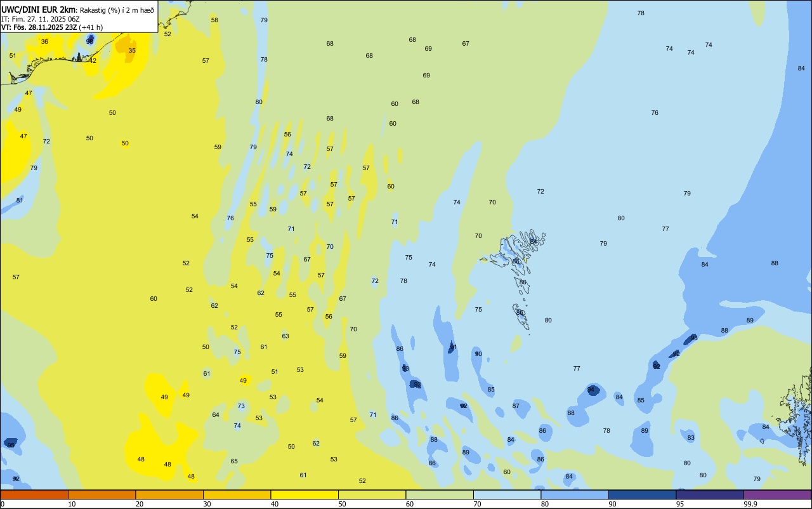The width and height of the screenshot is (812, 509).
Task: Select the map value '90' south of Faroes
Action: [478, 354]
